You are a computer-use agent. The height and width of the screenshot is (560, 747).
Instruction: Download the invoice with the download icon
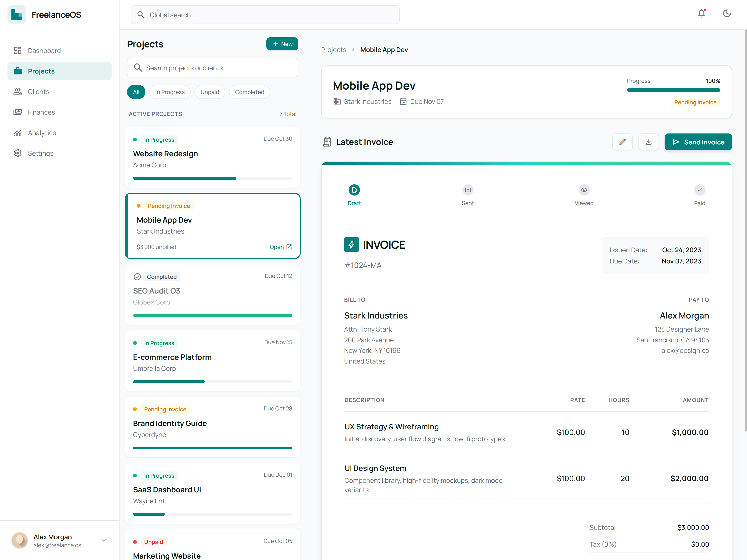(x=648, y=142)
